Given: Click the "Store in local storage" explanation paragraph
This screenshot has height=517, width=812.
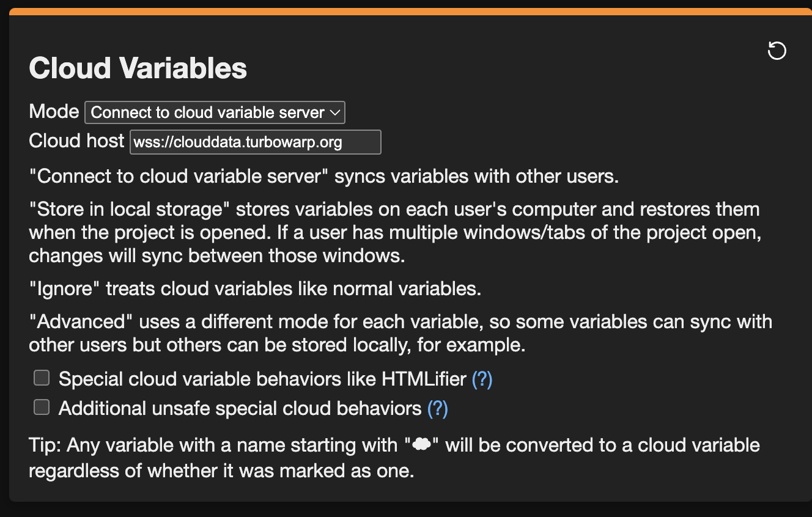Looking at the screenshot, I should 394,232.
